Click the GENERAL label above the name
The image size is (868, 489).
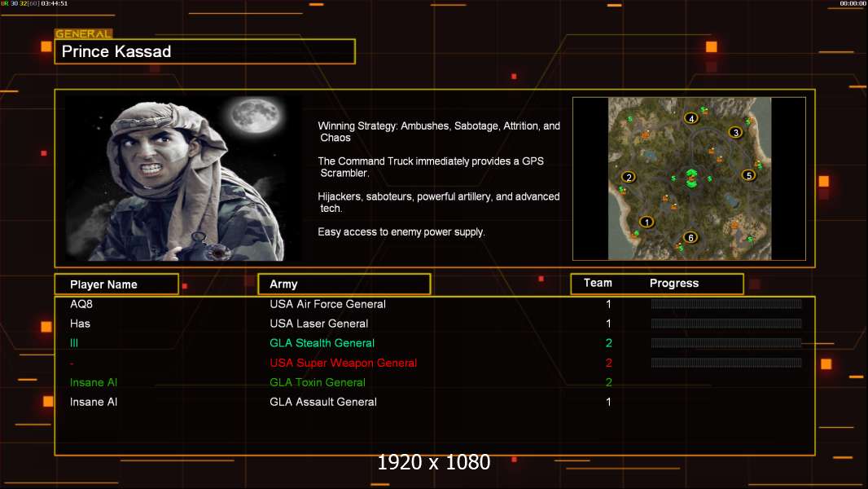click(83, 33)
